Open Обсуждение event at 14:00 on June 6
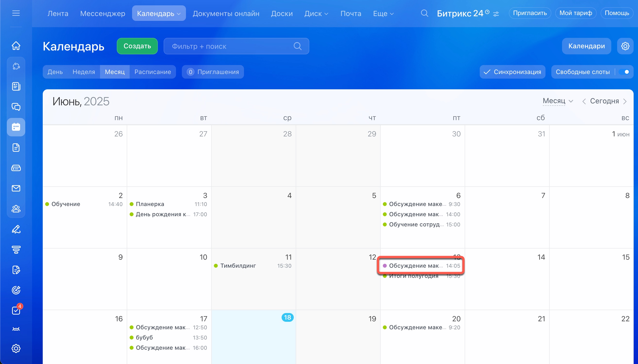Viewport: 638px width, 364px height. click(x=422, y=214)
